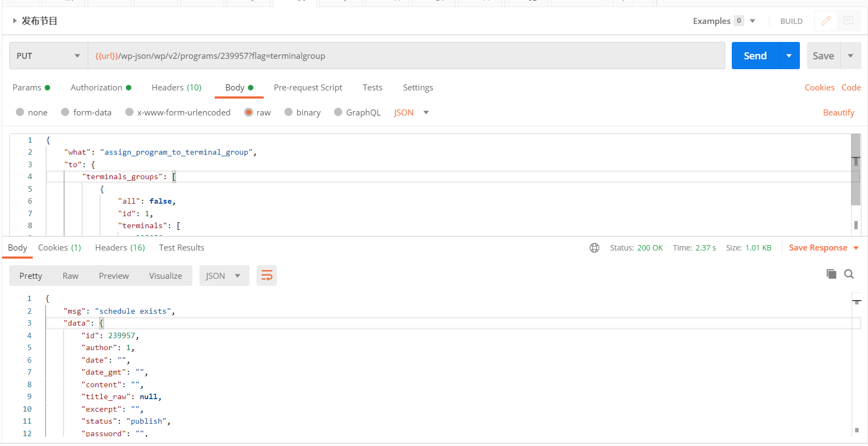This screenshot has height=446, width=868.
Task: Pick the GraphQL body radio option
Action: tap(338, 112)
